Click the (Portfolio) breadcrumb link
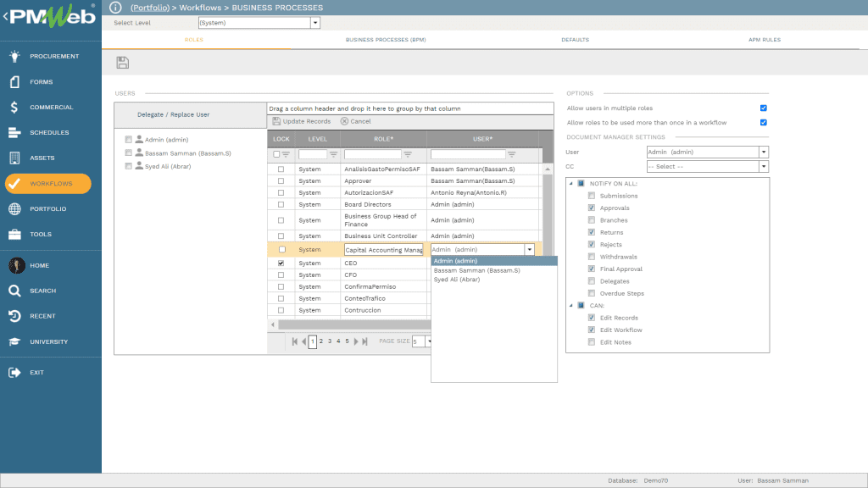 150,8
